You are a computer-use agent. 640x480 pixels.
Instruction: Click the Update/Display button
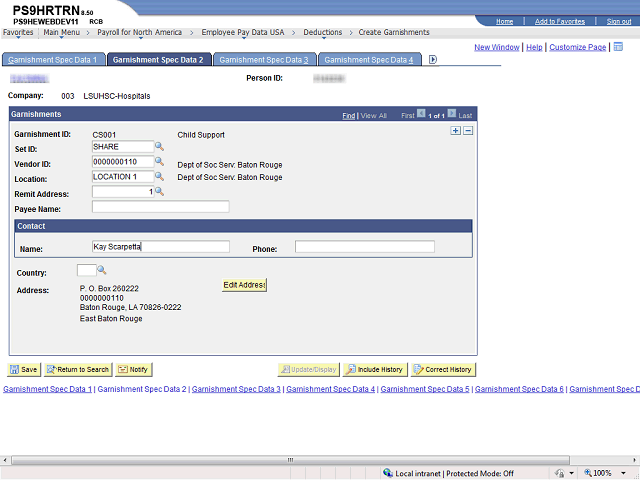point(309,369)
